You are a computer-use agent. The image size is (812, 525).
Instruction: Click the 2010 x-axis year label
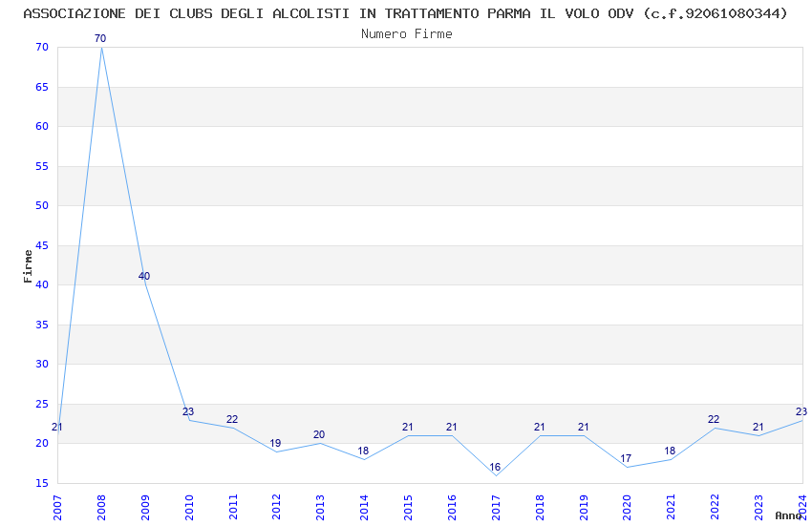pos(189,508)
